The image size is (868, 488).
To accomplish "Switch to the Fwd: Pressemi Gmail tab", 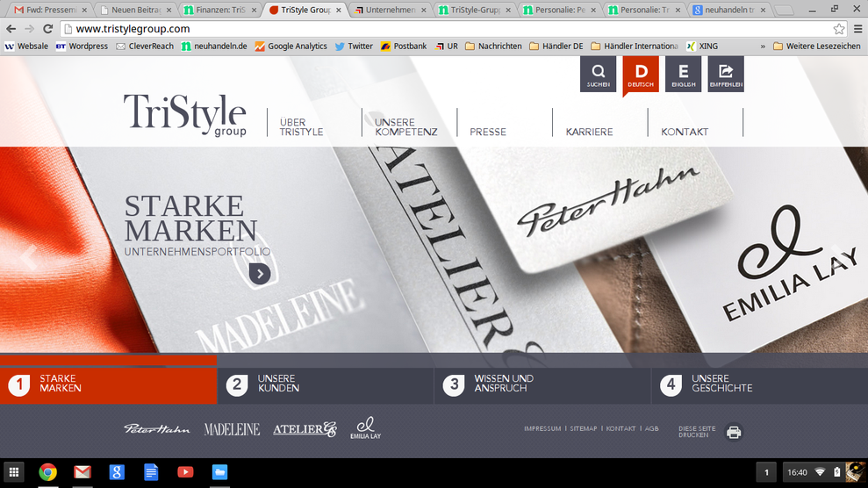I will [51, 10].
